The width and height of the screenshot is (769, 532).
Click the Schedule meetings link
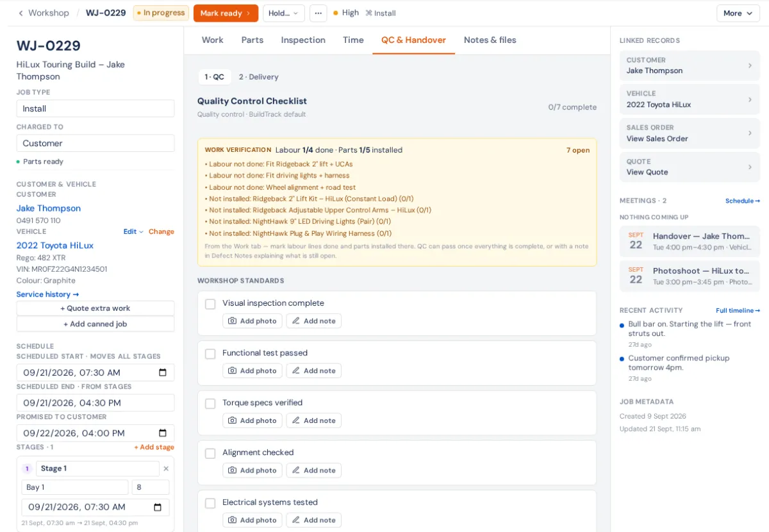[x=743, y=201]
